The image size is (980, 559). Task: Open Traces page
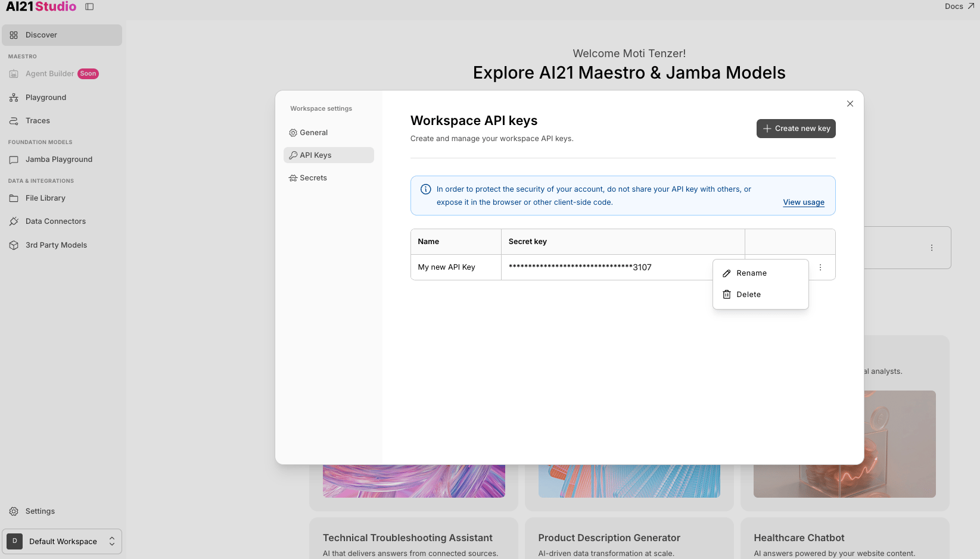[62, 121]
